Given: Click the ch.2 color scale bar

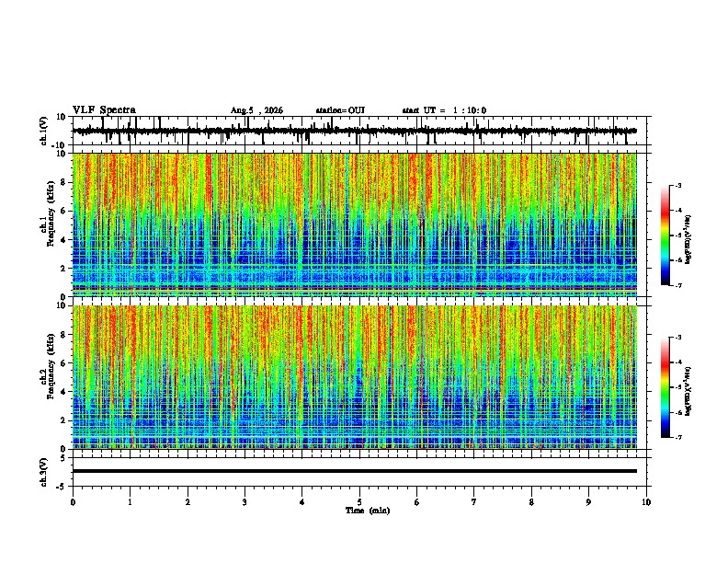Looking at the screenshot, I should point(665,387).
